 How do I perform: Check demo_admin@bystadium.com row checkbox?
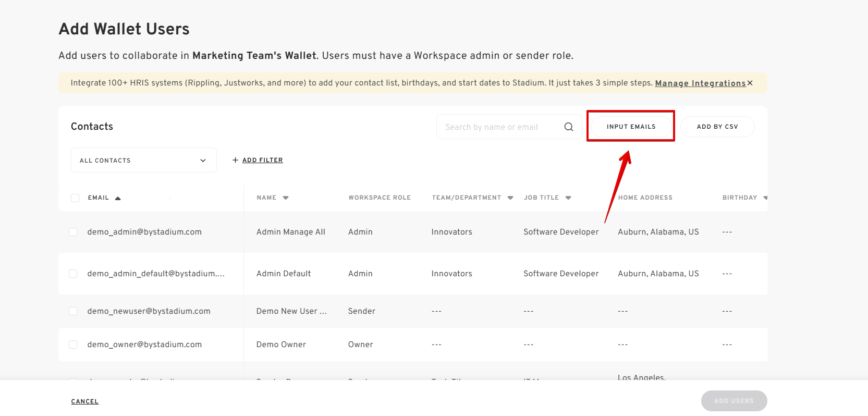73,232
